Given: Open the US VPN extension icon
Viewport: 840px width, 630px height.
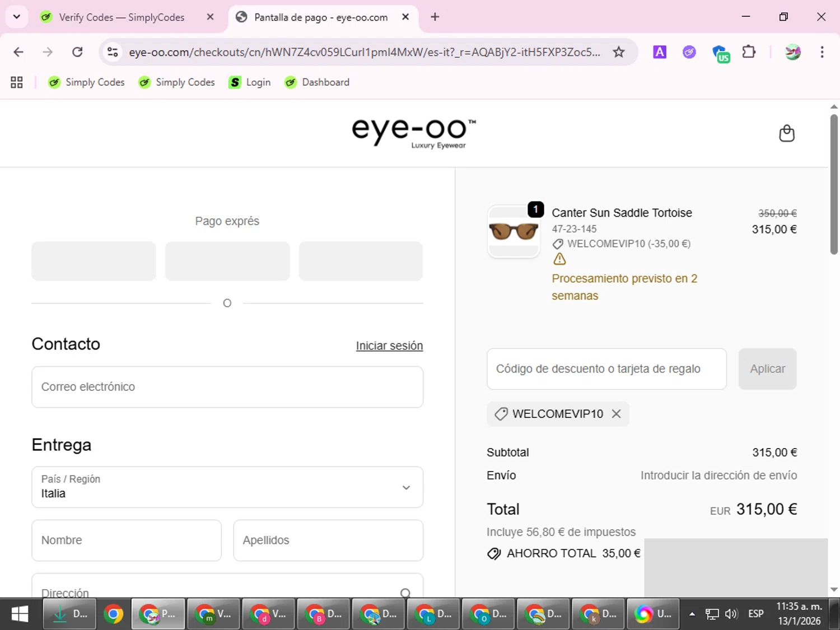Looking at the screenshot, I should (x=720, y=53).
